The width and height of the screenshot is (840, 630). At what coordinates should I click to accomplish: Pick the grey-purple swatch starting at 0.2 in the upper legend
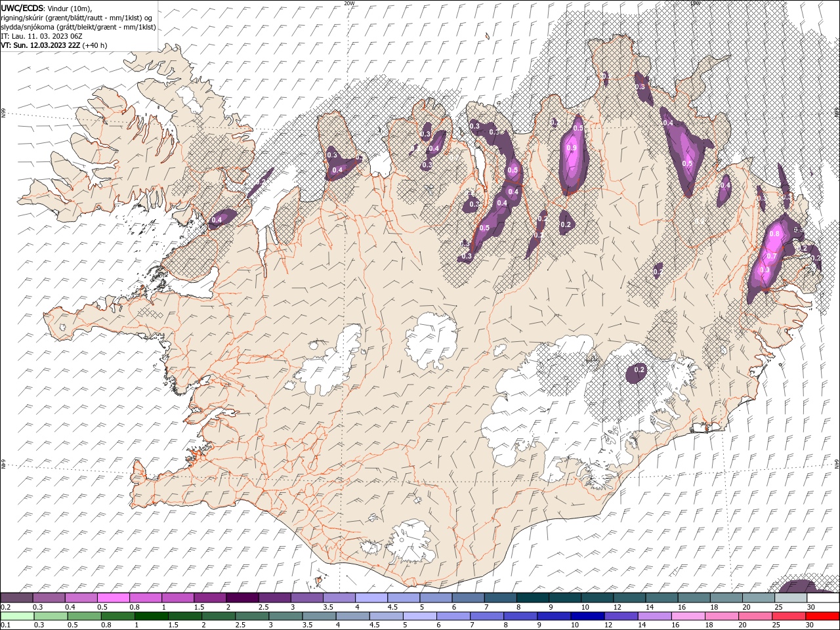click(x=16, y=598)
